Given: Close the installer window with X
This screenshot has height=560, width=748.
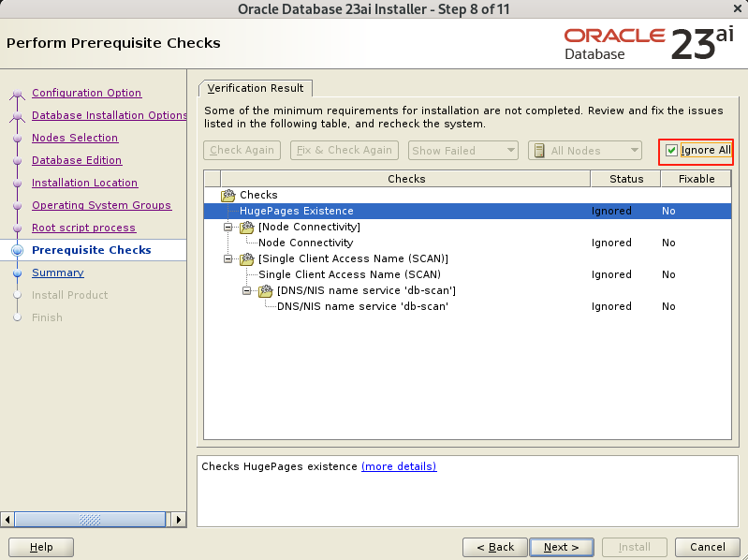Looking at the screenshot, I should [738, 8].
